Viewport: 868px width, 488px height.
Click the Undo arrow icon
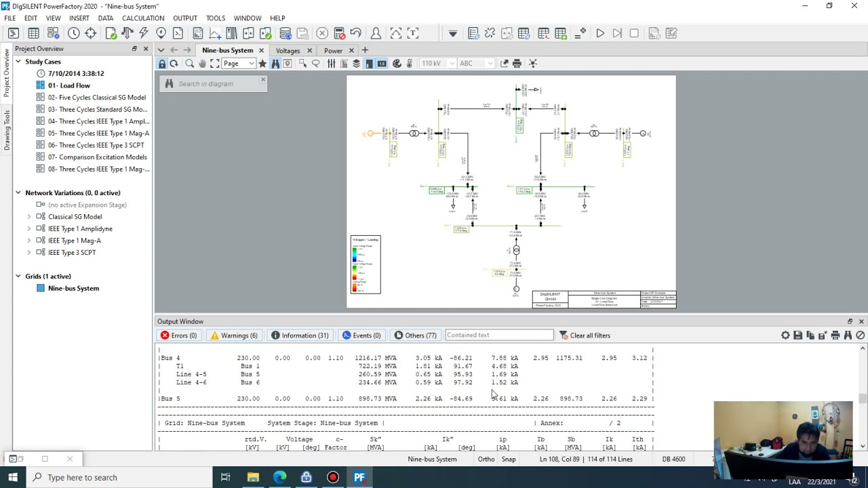355,33
